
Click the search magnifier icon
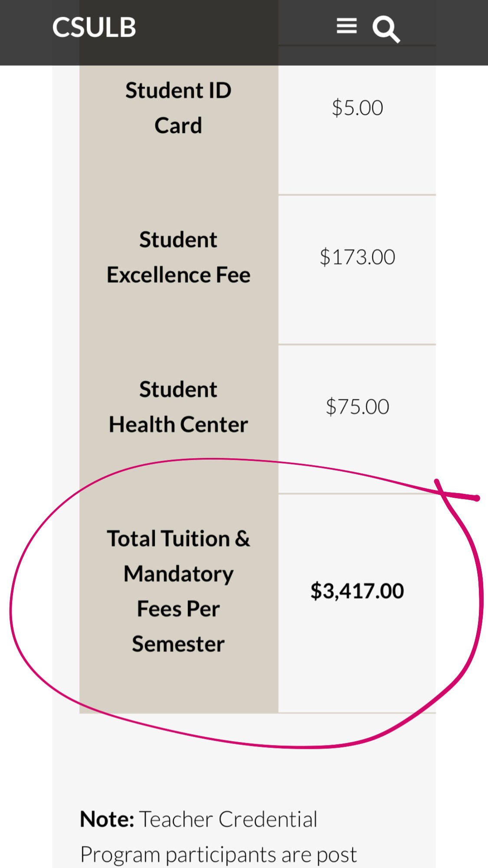386,29
